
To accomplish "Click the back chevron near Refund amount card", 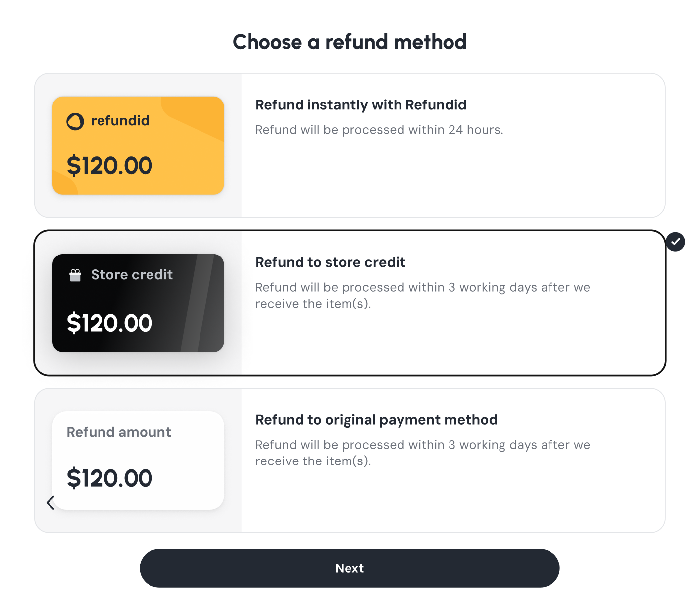I will point(50,502).
